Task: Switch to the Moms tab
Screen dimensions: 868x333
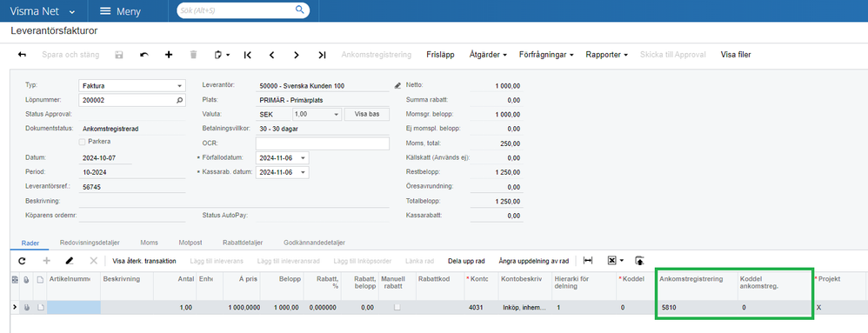Action: [x=150, y=243]
